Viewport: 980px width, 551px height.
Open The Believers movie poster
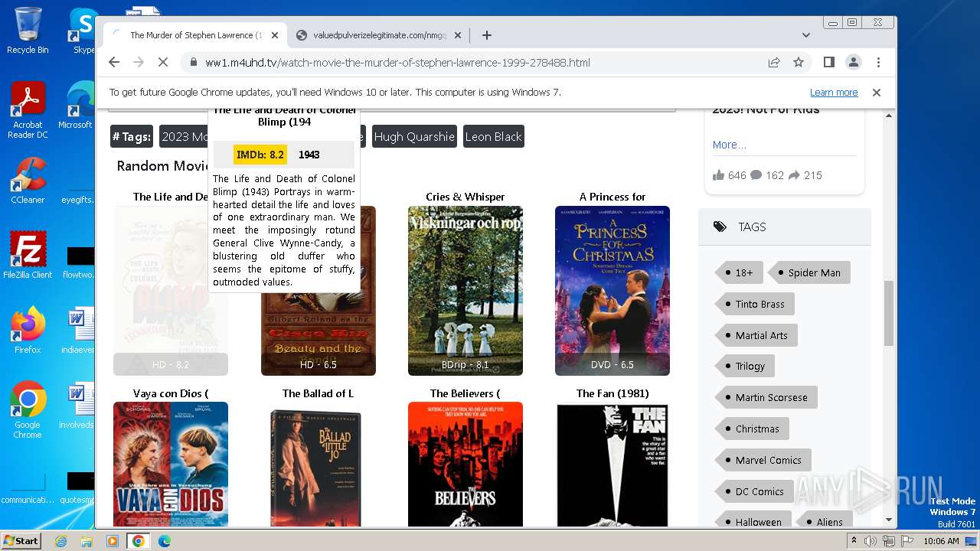click(x=465, y=464)
